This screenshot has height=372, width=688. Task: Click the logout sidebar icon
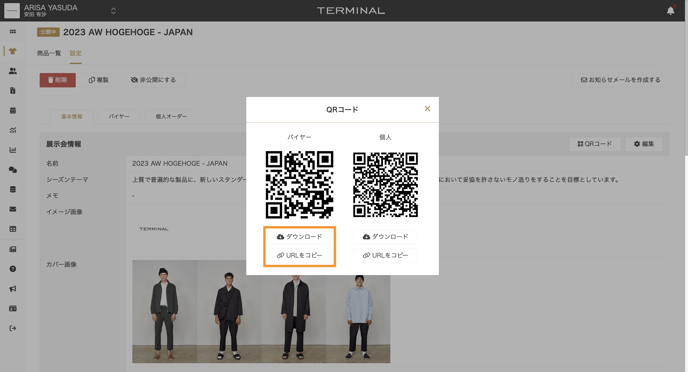(13, 328)
